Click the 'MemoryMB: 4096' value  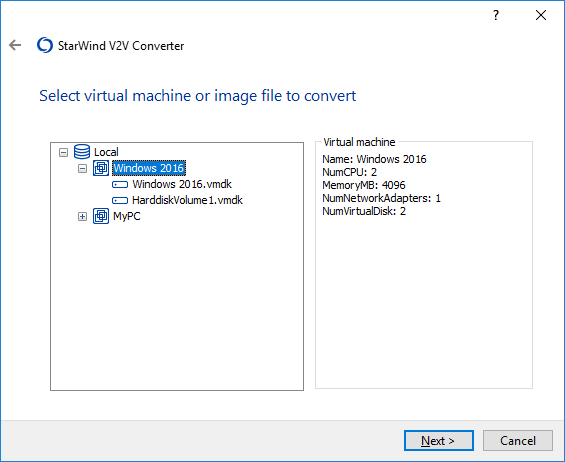(364, 185)
